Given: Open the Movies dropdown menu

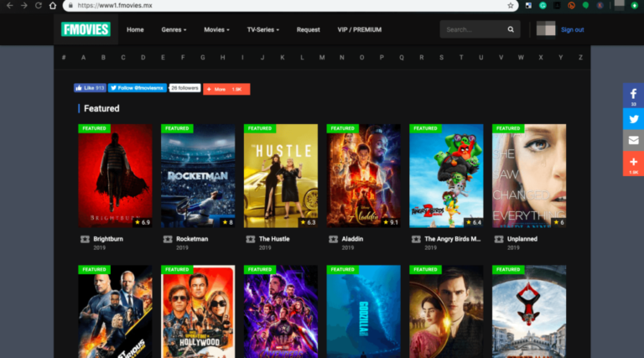Looking at the screenshot, I should (x=216, y=29).
